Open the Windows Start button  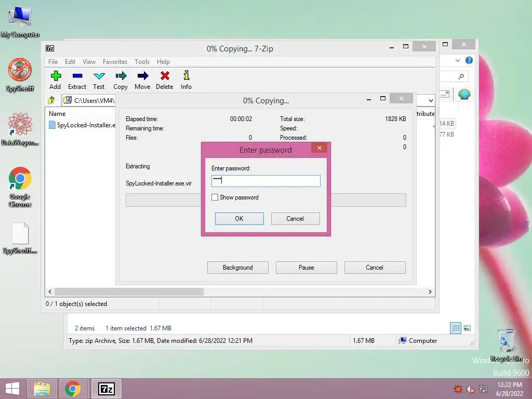point(12,389)
